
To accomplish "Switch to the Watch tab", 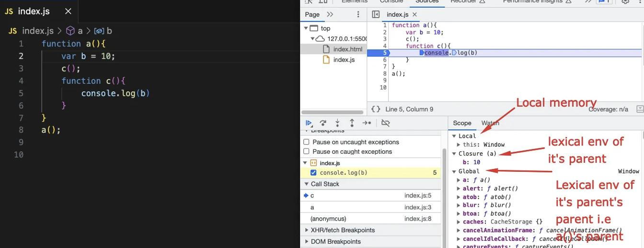I will coord(490,123).
